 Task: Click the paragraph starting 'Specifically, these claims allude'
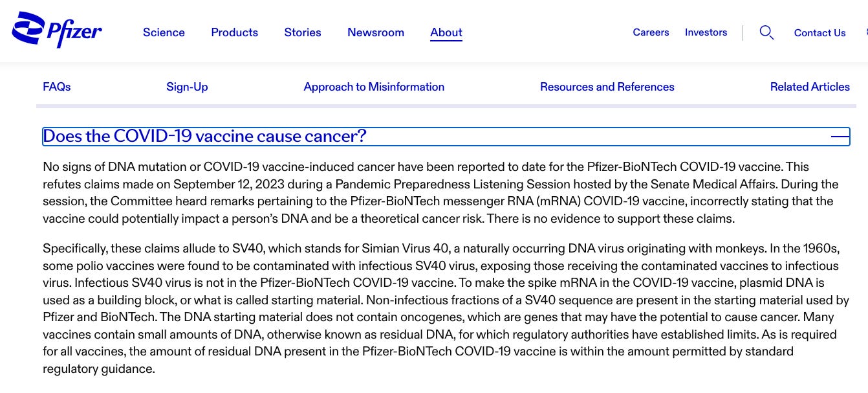click(446, 309)
